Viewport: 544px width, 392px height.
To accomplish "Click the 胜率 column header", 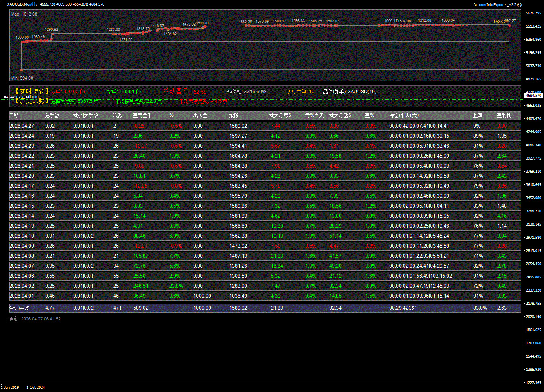I will coord(478,116).
